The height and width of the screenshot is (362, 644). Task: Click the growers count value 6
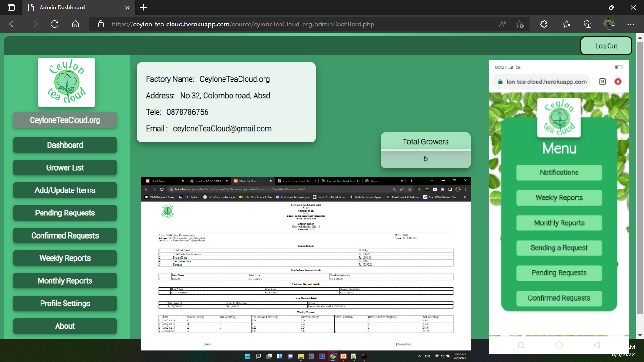tap(425, 159)
